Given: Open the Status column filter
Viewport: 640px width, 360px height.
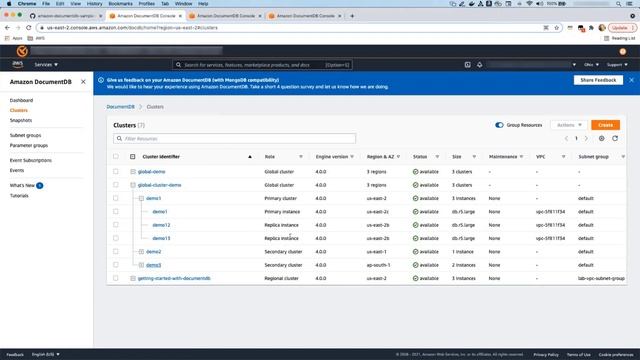Looking at the screenshot, I should click(x=437, y=157).
